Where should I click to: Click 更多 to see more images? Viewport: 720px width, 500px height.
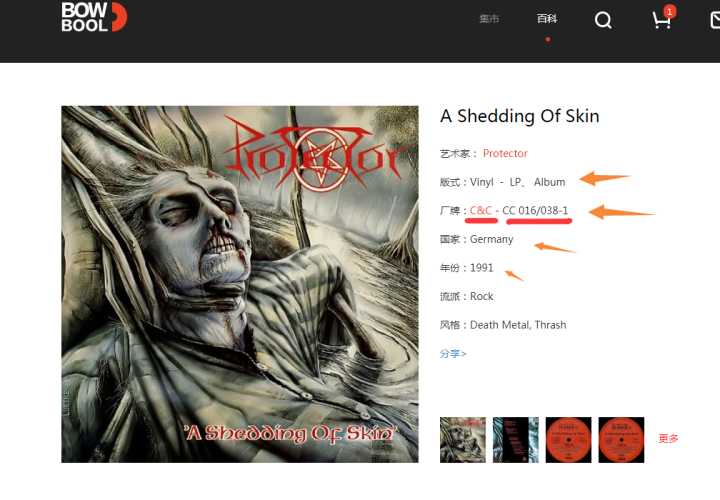[x=668, y=438]
